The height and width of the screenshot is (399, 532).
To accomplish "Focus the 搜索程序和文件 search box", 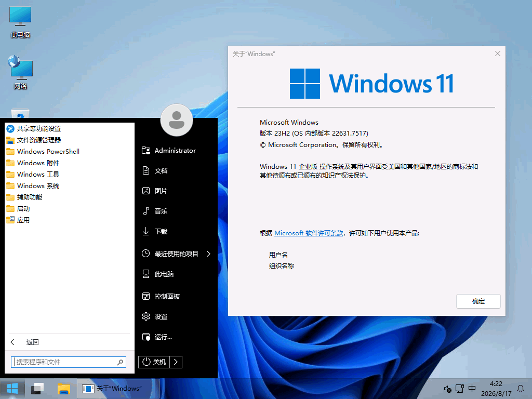I will (x=69, y=362).
